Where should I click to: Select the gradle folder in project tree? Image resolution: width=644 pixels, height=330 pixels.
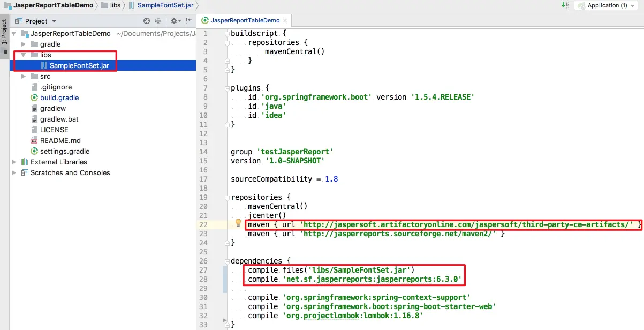pos(50,44)
